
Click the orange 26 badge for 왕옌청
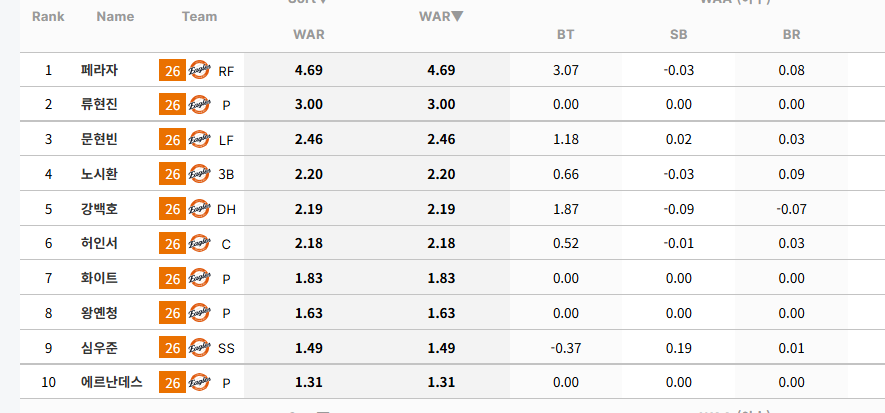tap(172, 313)
